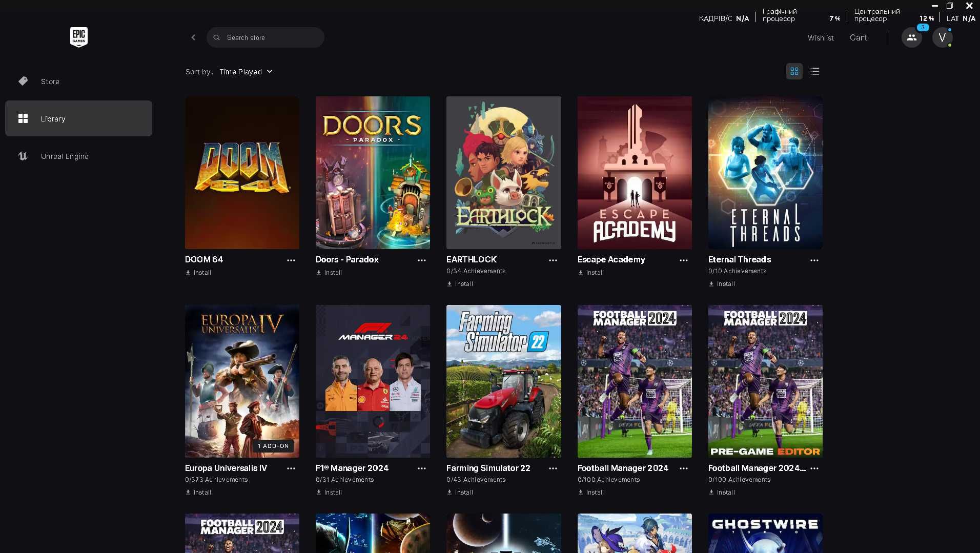The image size is (980, 553).
Task: Click F1 Manager 0/31 Achievements text
Action: pos(344,480)
